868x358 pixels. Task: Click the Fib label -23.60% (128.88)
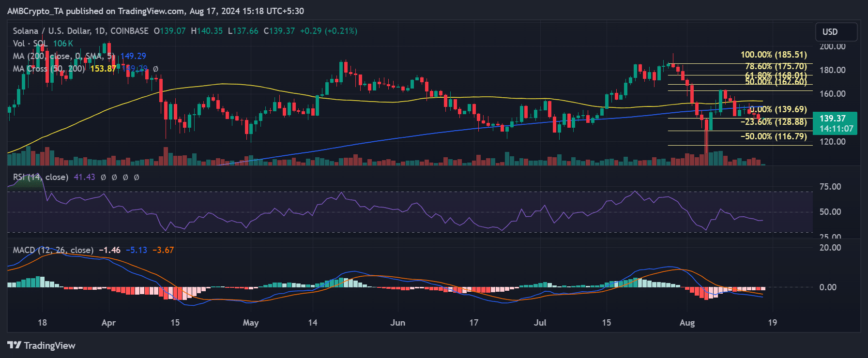pyautogui.click(x=774, y=122)
